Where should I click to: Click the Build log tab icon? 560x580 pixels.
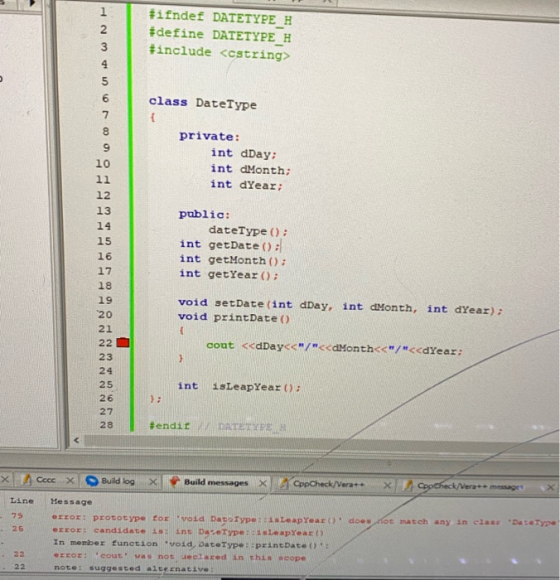click(92, 480)
